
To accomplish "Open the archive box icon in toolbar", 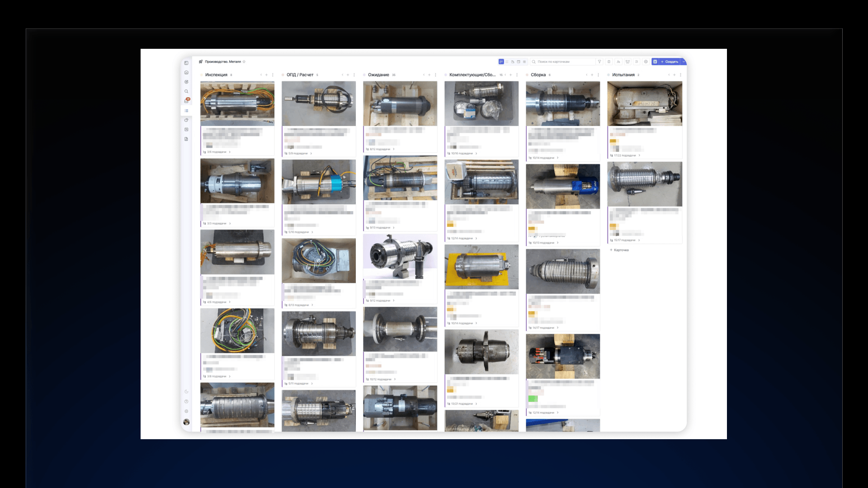I will (627, 61).
